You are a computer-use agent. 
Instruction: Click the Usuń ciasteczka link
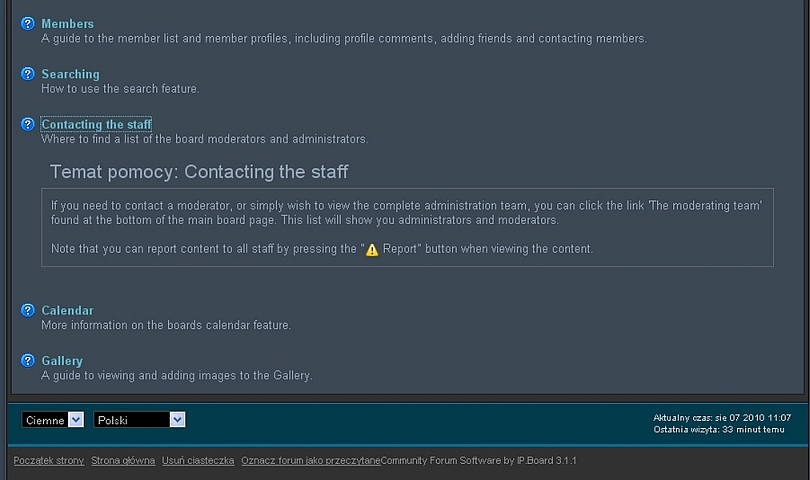198,461
